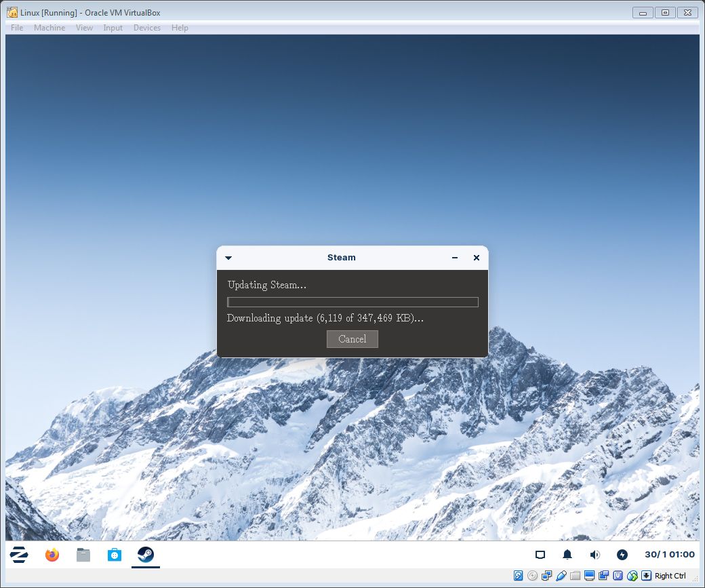This screenshot has width=705, height=588.
Task: Click the VirtualBox title bar app icon
Action: point(12,13)
